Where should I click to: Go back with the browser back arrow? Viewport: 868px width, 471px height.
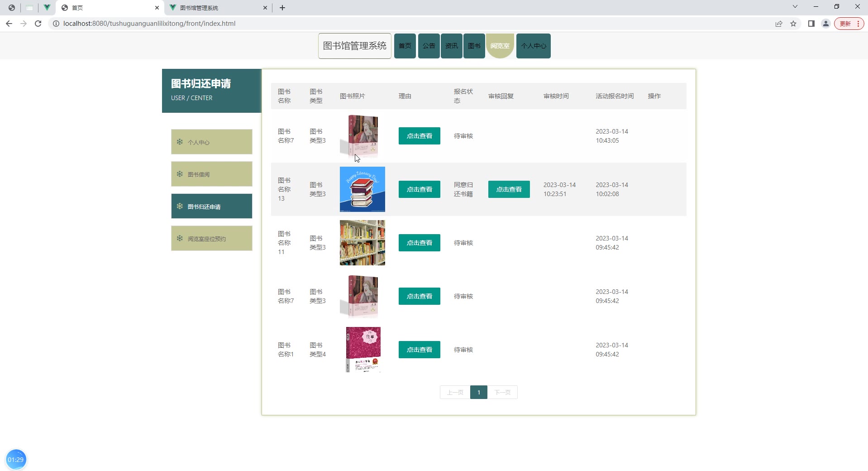[x=9, y=24]
